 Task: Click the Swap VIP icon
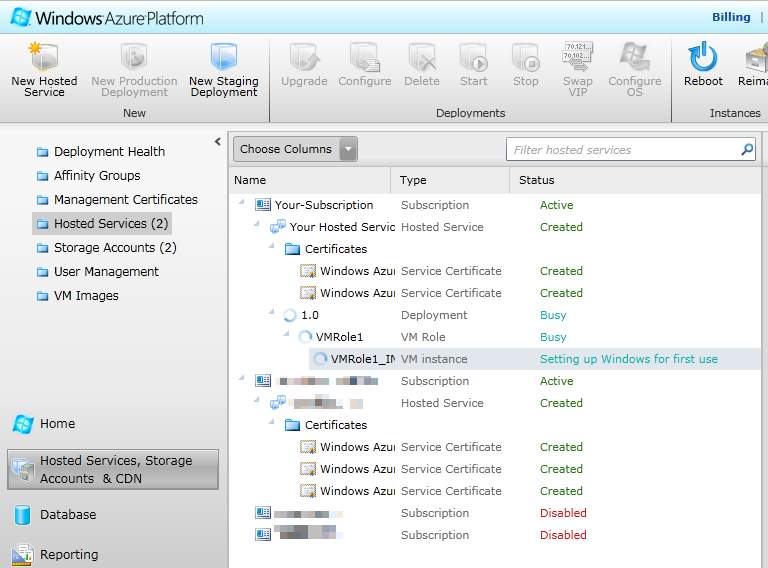coord(577,57)
